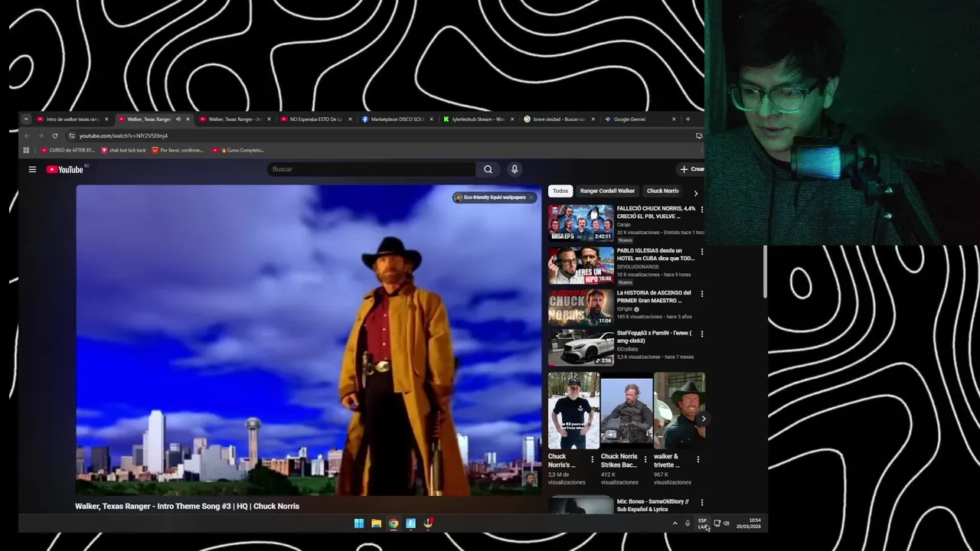Open 'La HISTORIA de ASCENSO' video thumbnail
The height and width of the screenshot is (551, 980).
(x=580, y=307)
